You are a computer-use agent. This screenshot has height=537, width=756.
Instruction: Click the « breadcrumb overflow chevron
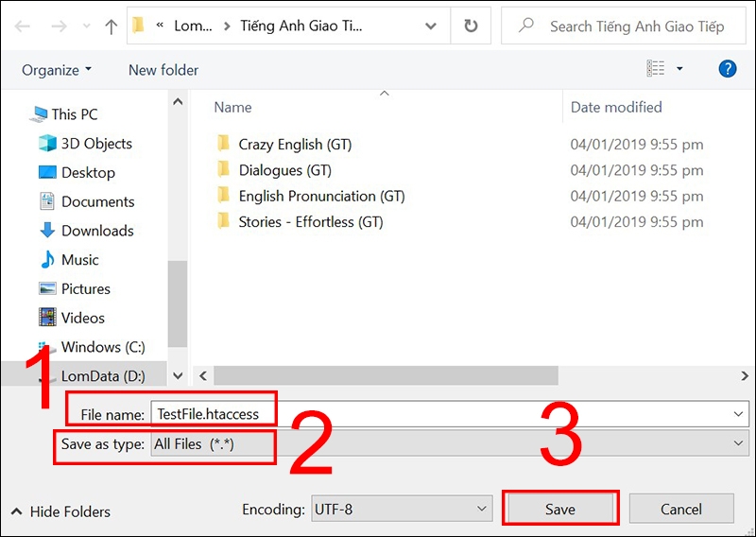pos(160,26)
